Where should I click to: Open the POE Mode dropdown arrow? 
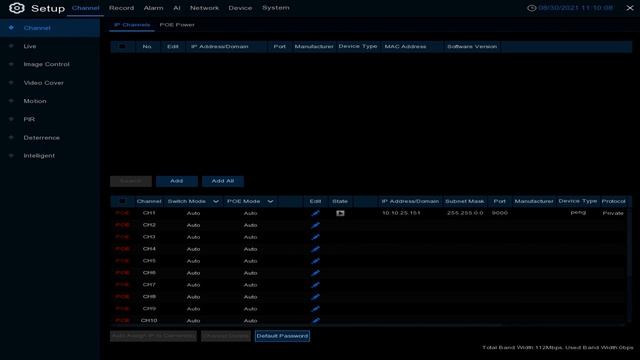pyautogui.click(x=270, y=201)
